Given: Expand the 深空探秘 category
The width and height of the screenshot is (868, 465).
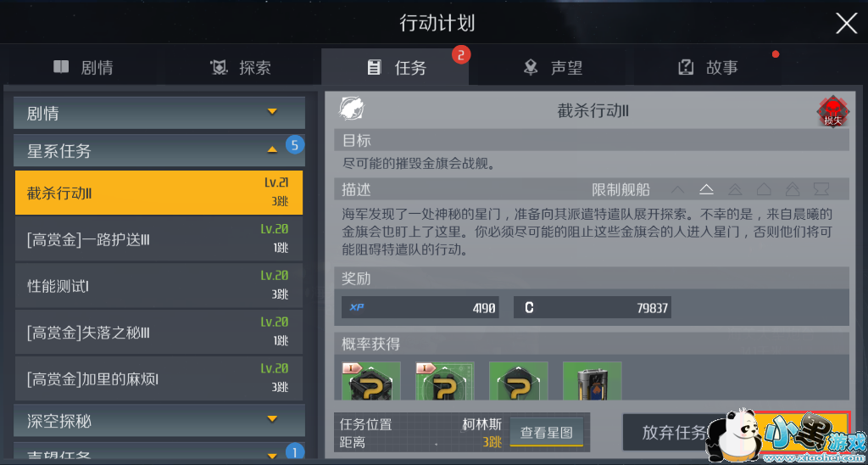Looking at the screenshot, I should 159,420.
